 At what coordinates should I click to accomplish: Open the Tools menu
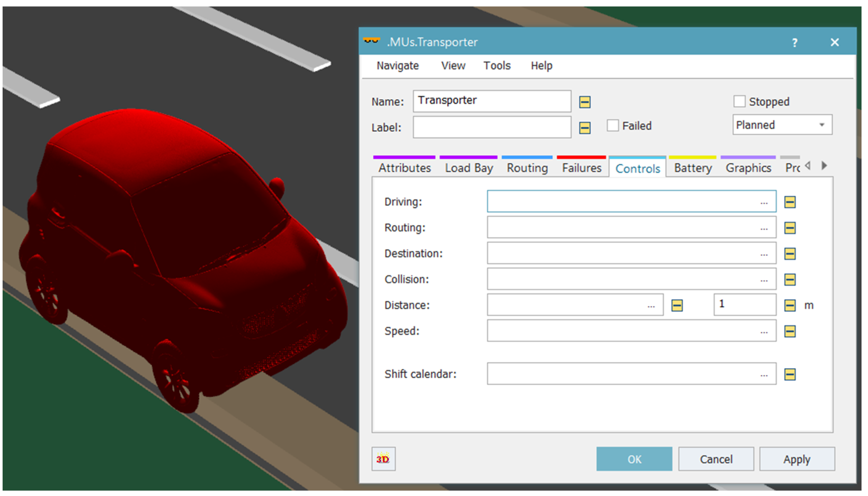coord(497,65)
